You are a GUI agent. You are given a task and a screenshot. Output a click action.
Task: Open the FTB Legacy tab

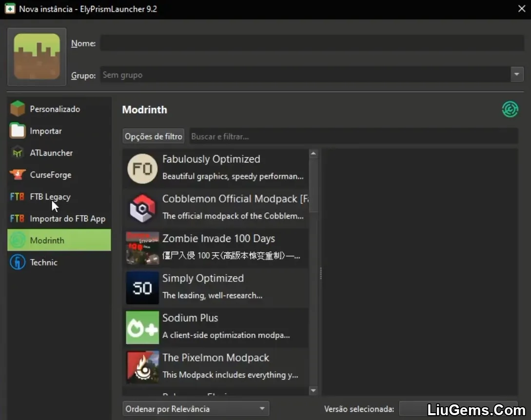click(x=59, y=197)
